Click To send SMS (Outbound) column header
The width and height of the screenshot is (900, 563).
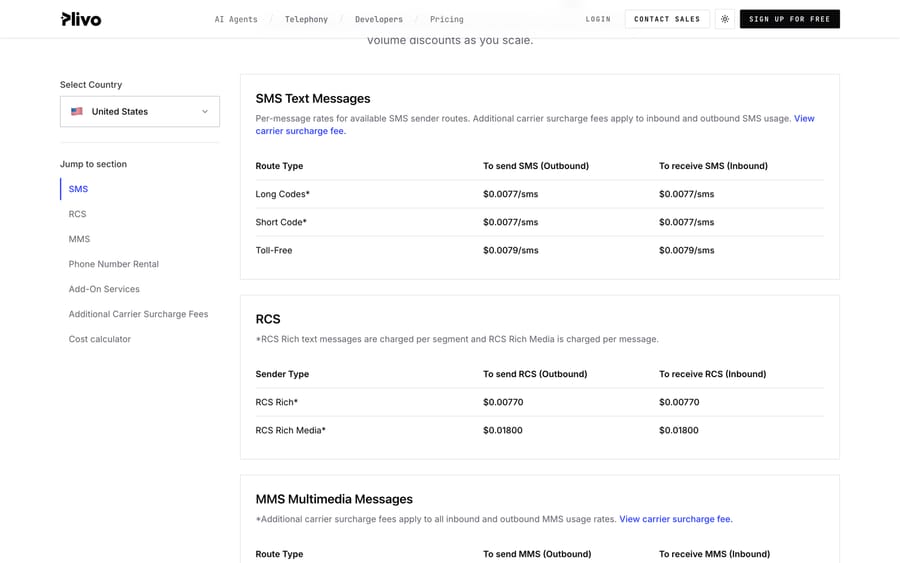(536, 166)
